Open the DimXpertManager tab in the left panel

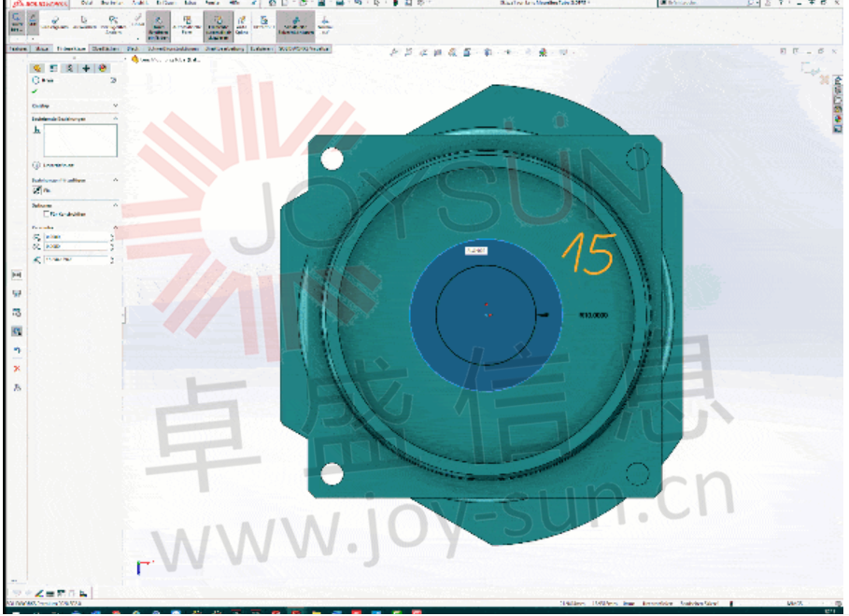click(86, 68)
